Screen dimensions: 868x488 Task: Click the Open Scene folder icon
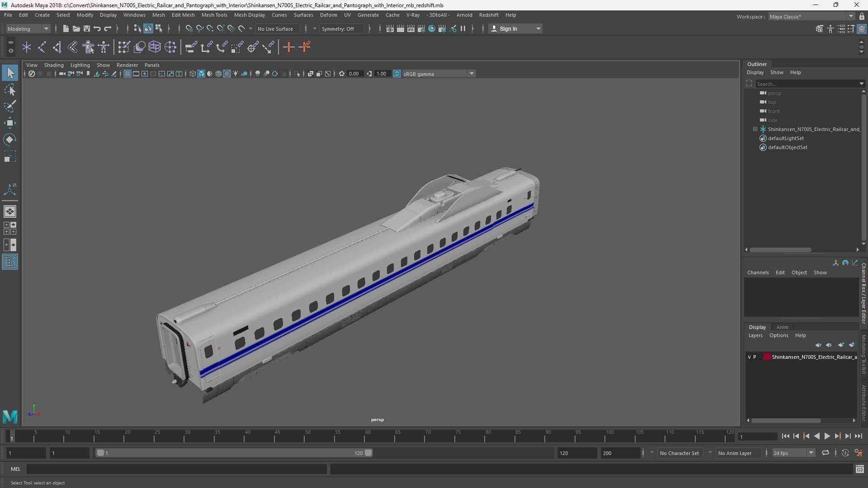(x=76, y=28)
